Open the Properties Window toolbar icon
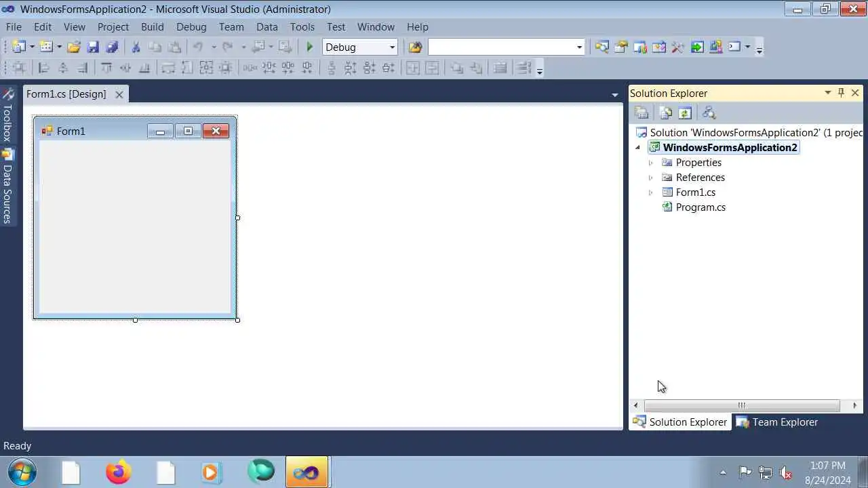This screenshot has height=488, width=868. tap(621, 47)
